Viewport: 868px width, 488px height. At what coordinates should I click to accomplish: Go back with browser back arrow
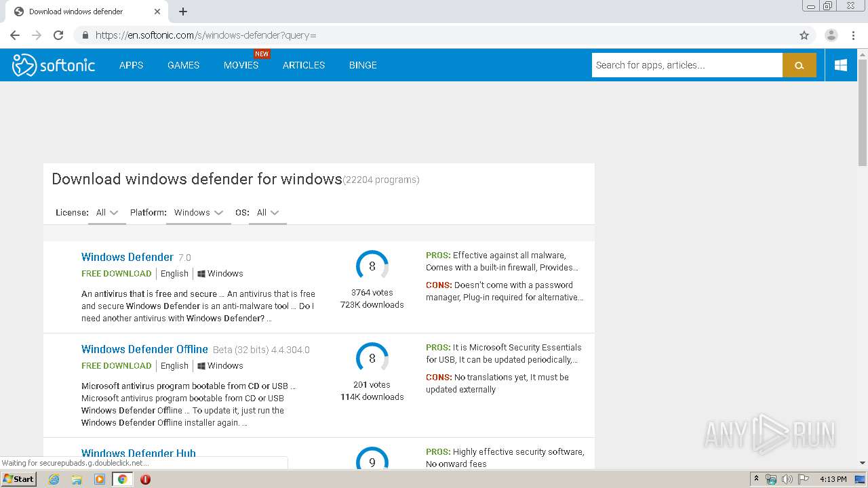coord(15,35)
